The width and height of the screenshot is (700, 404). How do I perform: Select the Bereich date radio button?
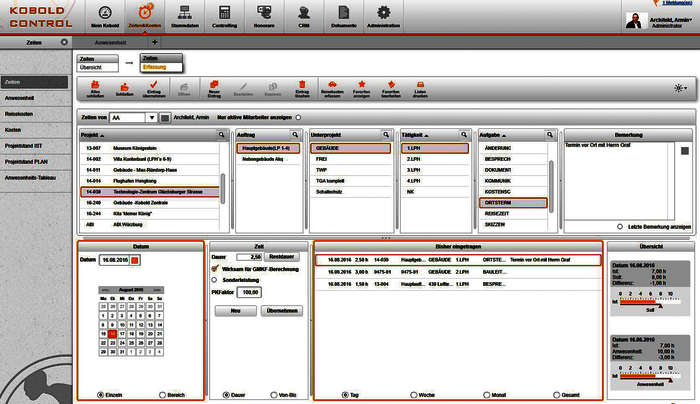click(x=162, y=395)
